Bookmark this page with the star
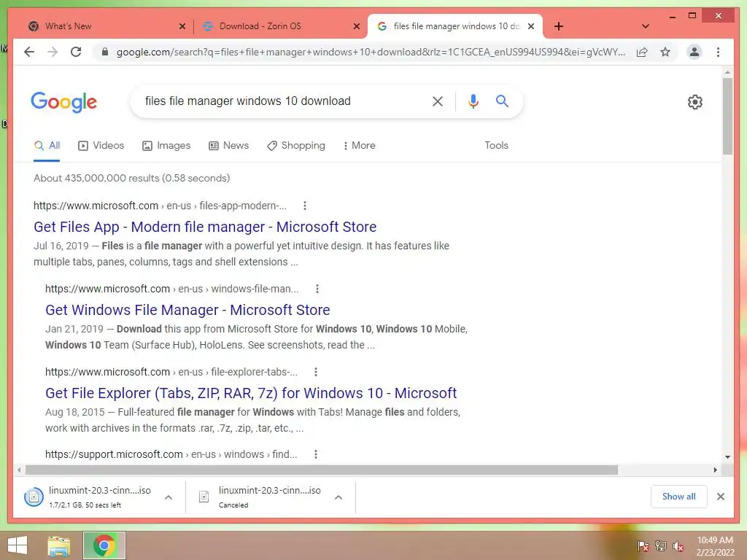 pos(665,52)
